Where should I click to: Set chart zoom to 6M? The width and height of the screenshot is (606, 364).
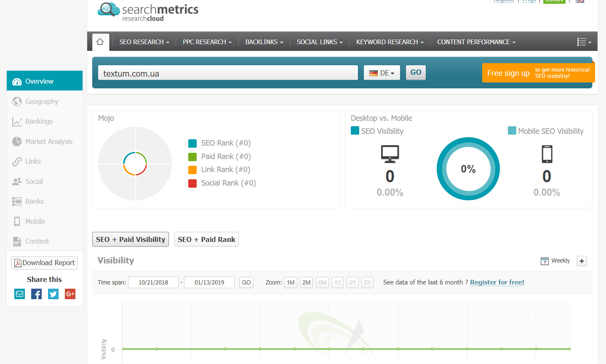pyautogui.click(x=322, y=282)
